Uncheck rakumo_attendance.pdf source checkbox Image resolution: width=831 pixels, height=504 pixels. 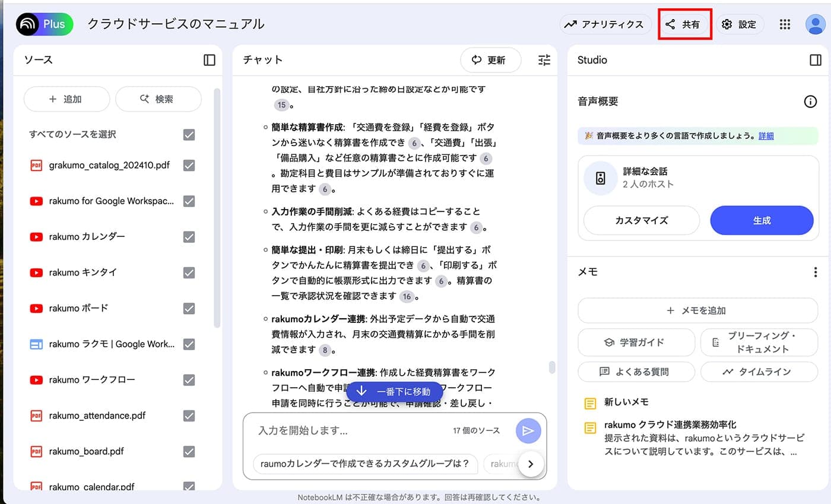(189, 416)
